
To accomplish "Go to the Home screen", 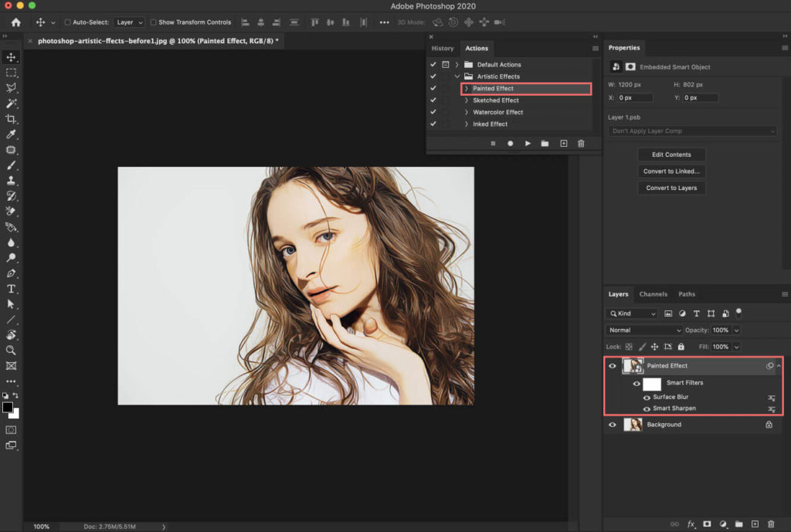I will (x=16, y=22).
